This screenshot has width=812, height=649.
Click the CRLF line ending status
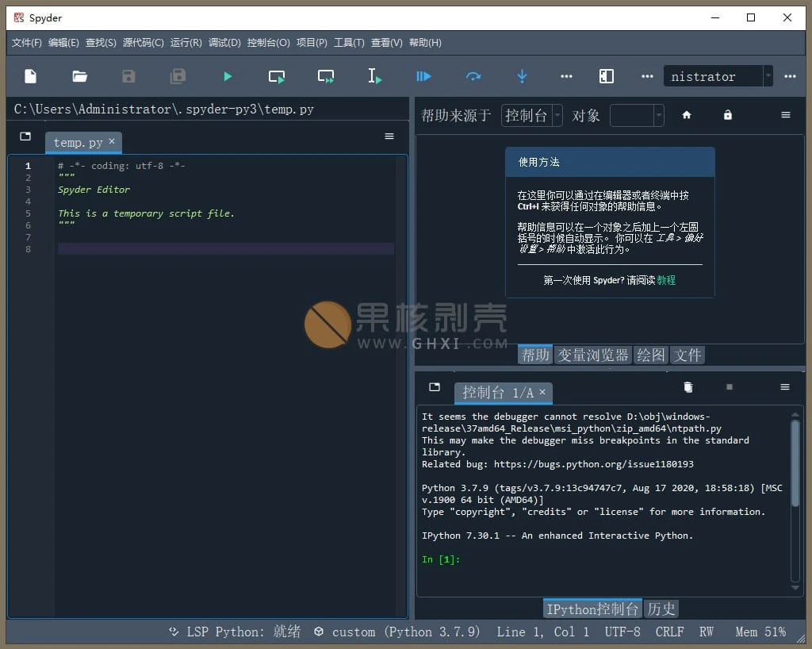click(669, 632)
